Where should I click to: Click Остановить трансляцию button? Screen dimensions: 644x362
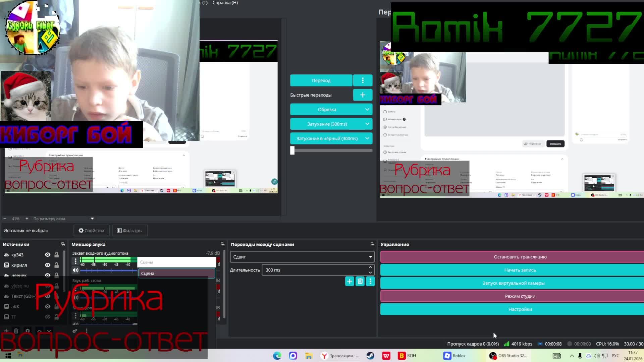520,257
